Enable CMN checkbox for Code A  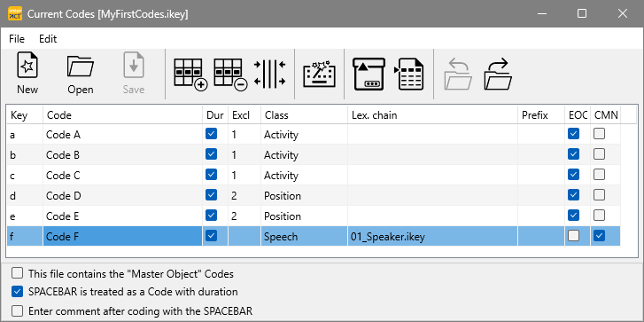point(599,134)
